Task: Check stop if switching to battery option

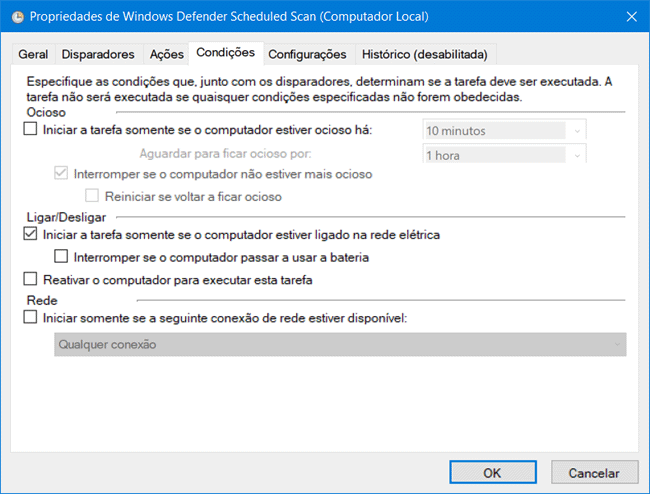Action: point(62,257)
